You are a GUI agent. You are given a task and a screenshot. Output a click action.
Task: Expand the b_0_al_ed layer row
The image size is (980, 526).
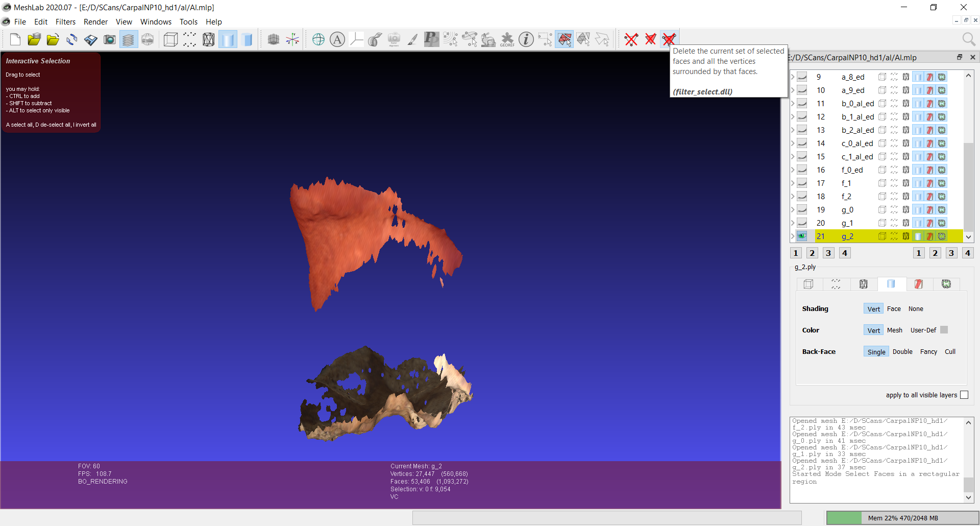coord(793,103)
